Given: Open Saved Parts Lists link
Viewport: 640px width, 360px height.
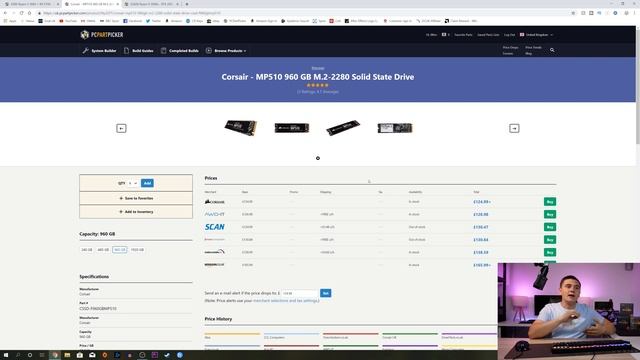Looking at the screenshot, I should 488,35.
